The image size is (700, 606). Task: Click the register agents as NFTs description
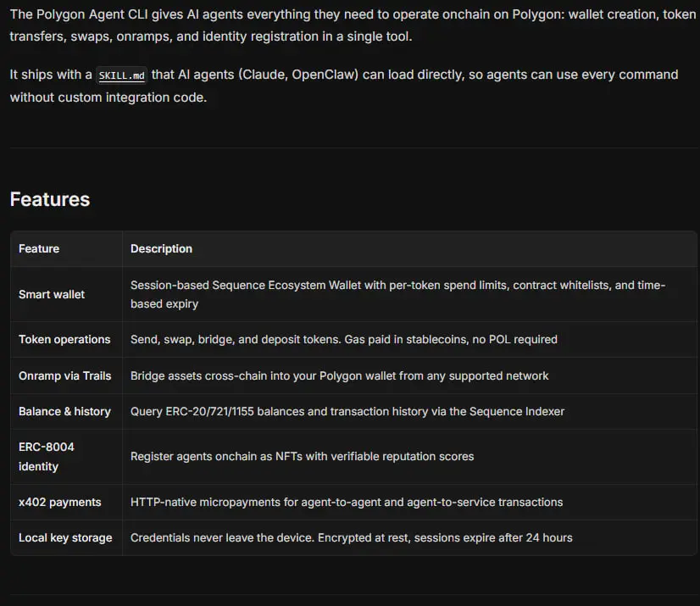(x=302, y=456)
